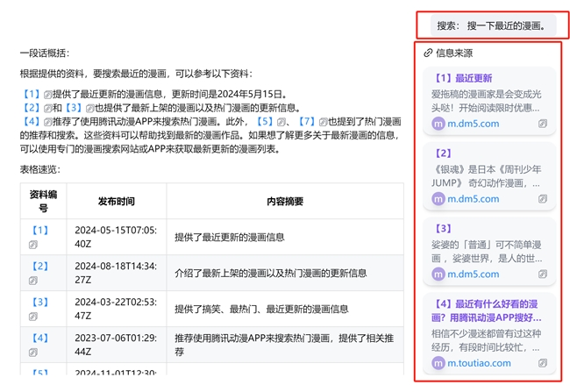Click the copy icon on source card 【3】
The width and height of the screenshot is (570, 392).
[x=543, y=274]
